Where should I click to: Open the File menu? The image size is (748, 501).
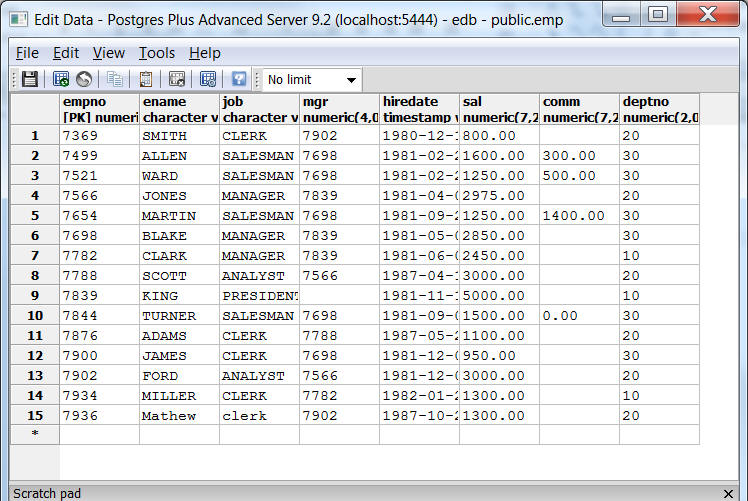(x=27, y=53)
